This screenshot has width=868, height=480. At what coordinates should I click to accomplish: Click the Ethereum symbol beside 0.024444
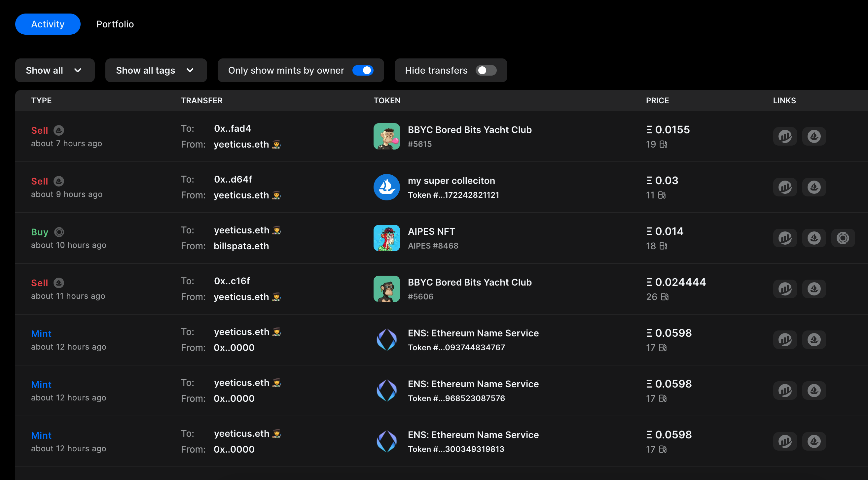(x=649, y=282)
